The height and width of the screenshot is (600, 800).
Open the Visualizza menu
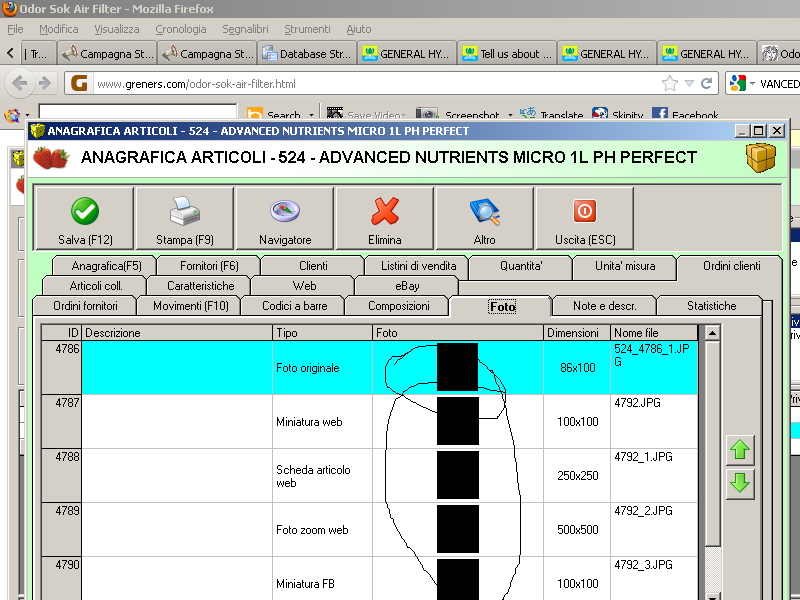[116, 29]
